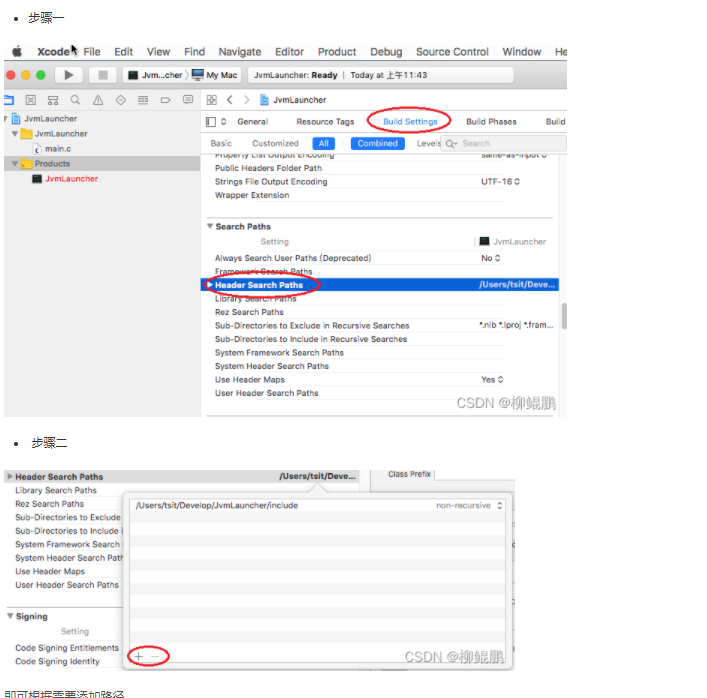Collapse the Products folder group
This screenshot has height=698, width=707.
(15, 164)
